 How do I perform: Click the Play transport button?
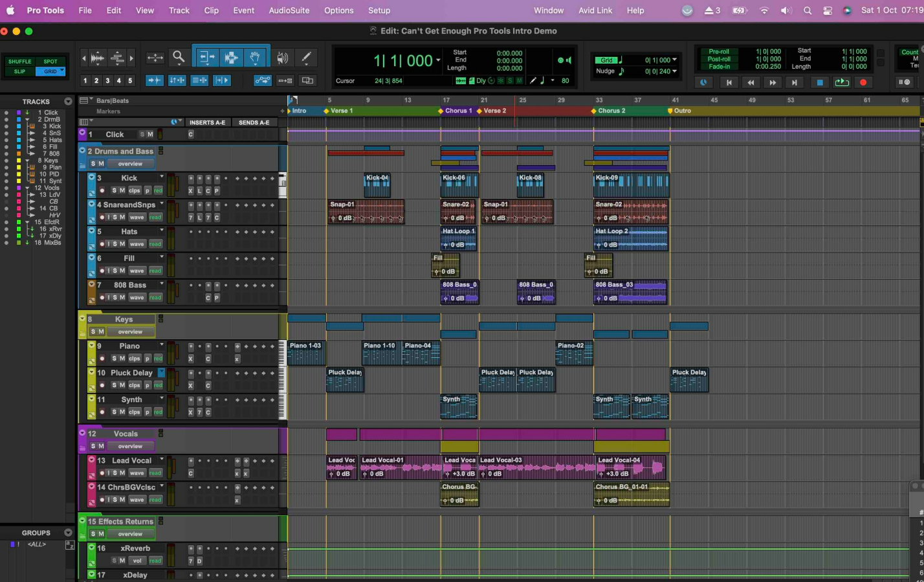841,82
